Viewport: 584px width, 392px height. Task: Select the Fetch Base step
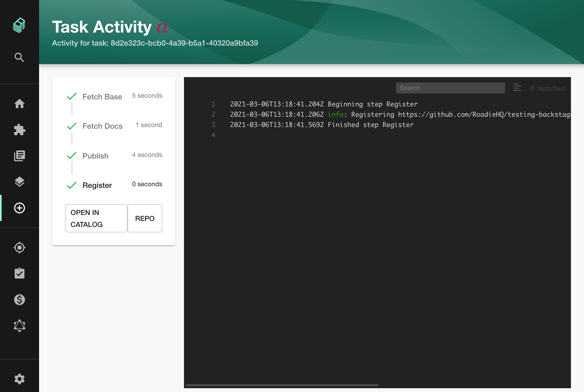click(102, 97)
